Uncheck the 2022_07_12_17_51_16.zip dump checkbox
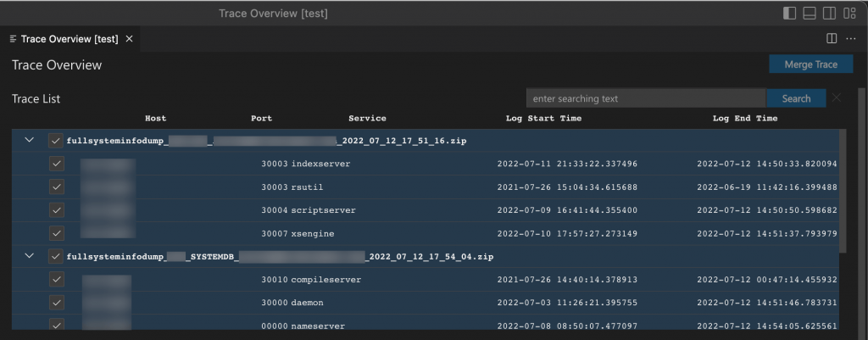The height and width of the screenshot is (340, 868). pos(56,141)
